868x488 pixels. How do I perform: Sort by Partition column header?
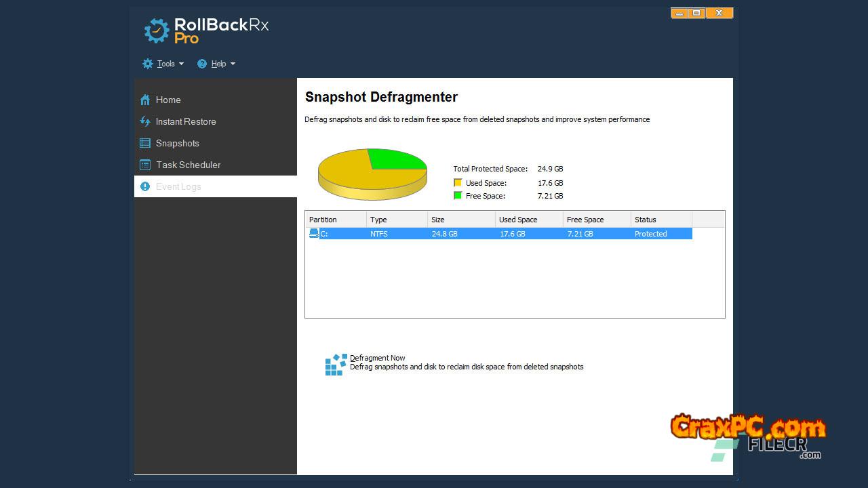tap(336, 220)
